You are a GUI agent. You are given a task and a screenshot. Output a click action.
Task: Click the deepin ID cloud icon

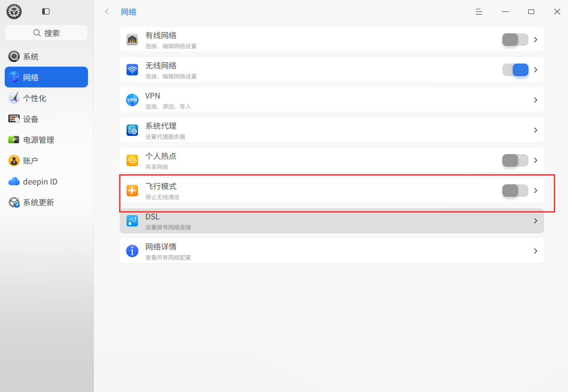[x=14, y=182]
